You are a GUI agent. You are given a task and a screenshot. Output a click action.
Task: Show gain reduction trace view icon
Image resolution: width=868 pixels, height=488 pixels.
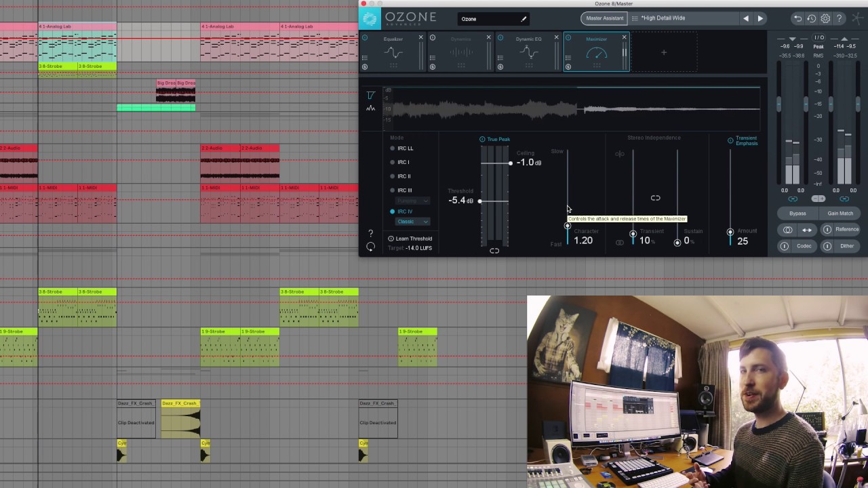(370, 96)
